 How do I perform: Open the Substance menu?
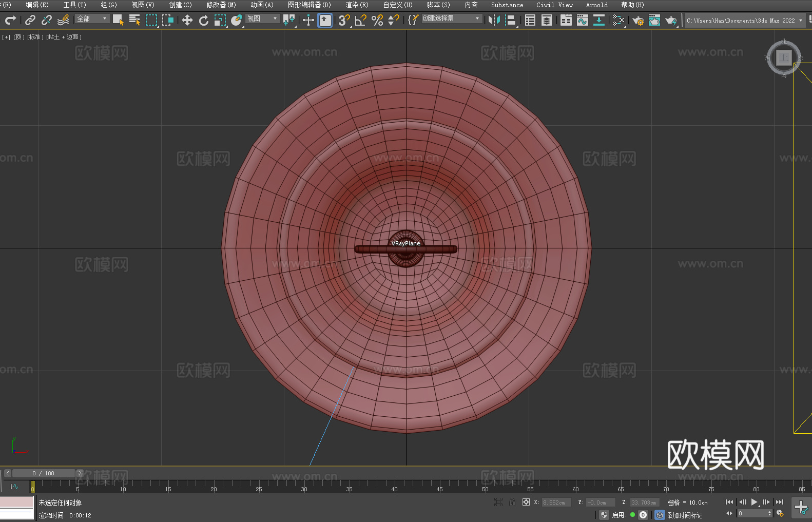(507, 5)
